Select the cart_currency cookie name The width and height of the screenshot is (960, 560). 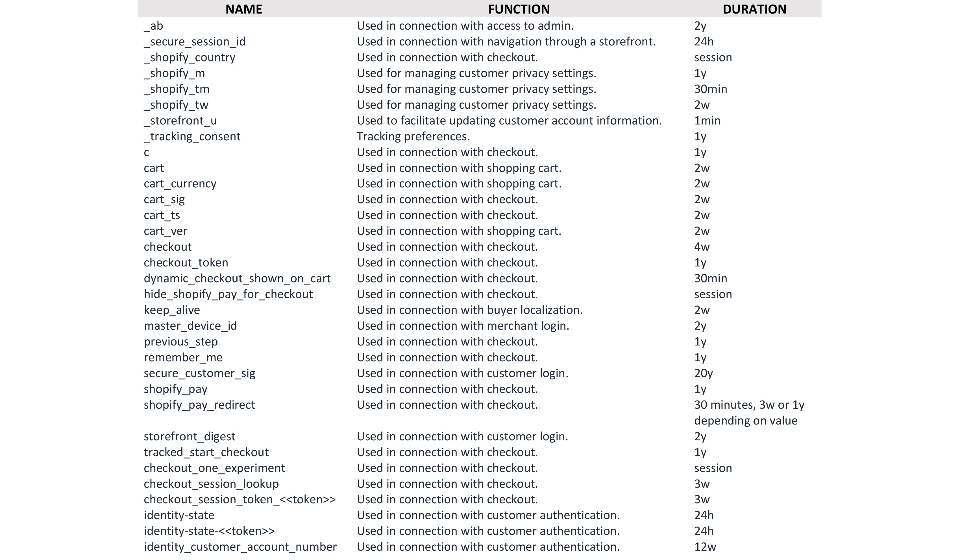[180, 183]
